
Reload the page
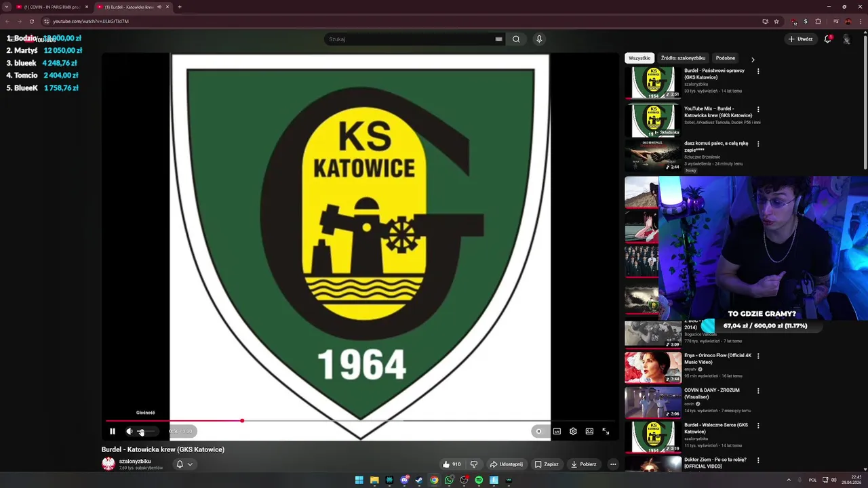click(x=31, y=21)
